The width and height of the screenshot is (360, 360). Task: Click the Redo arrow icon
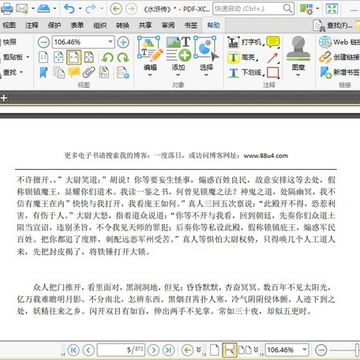coord(91,8)
